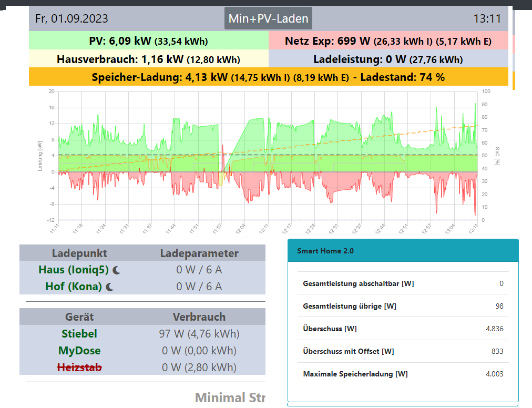Toggle the Haus (Ioniq5) charge point
This screenshot has height=408, width=532.
(x=74, y=270)
